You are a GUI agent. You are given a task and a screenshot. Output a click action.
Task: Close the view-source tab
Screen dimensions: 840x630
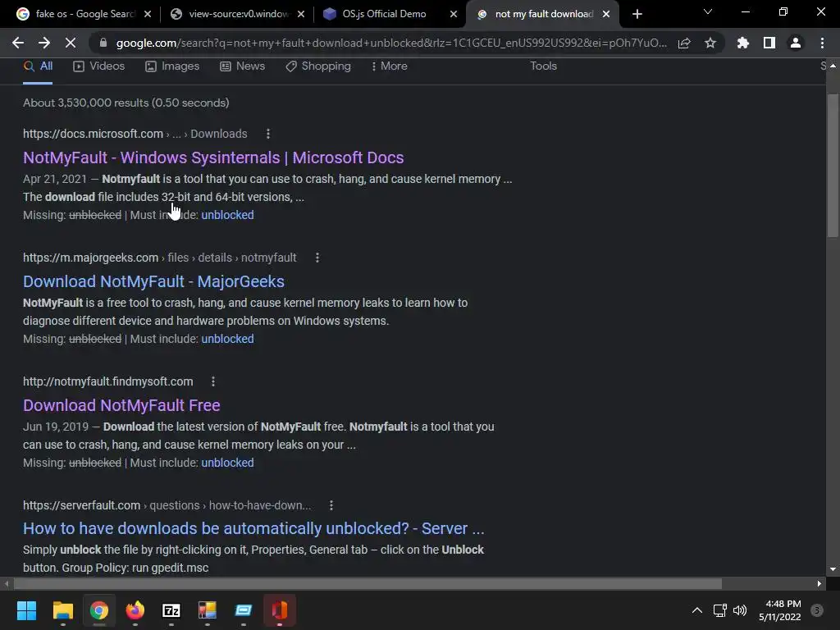301,14
